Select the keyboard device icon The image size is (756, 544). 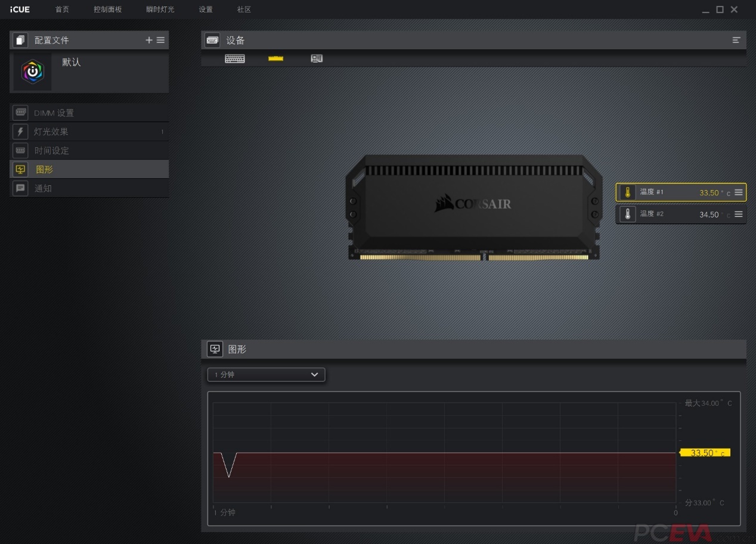point(235,58)
